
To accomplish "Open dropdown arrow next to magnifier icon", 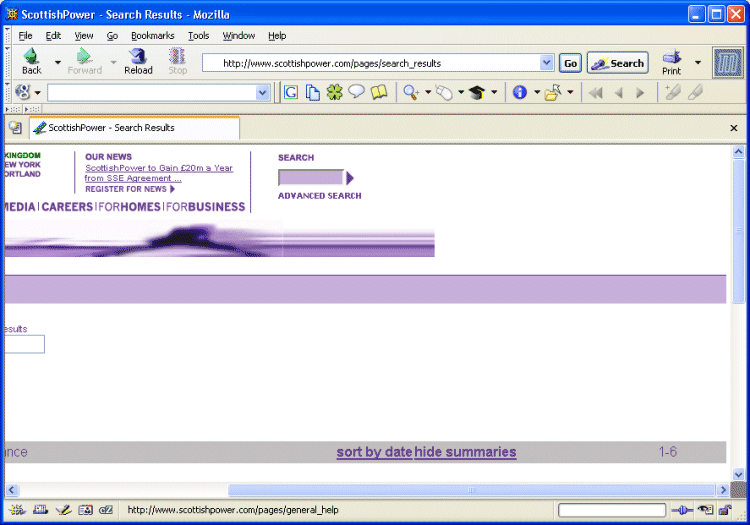I will click(428, 92).
